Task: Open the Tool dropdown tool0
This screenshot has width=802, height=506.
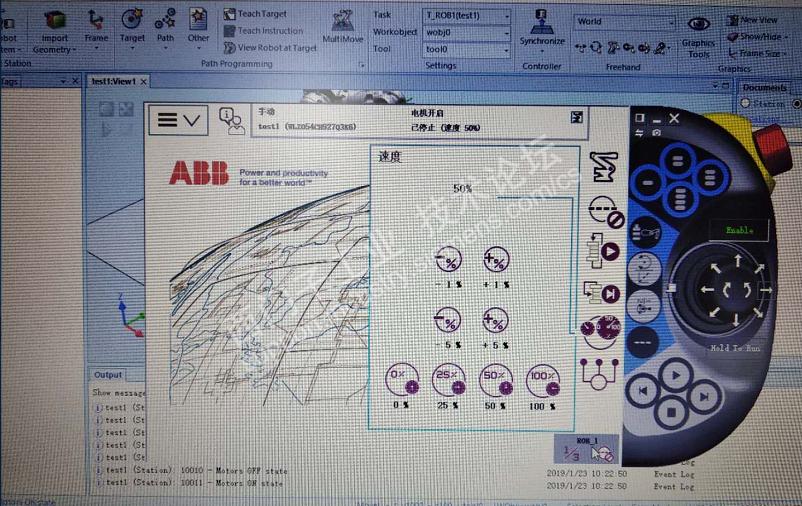Action: [x=466, y=50]
